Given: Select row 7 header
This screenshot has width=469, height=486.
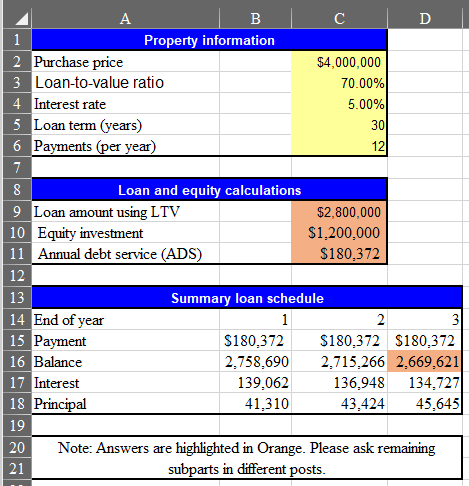Looking at the screenshot, I should click(x=17, y=167).
